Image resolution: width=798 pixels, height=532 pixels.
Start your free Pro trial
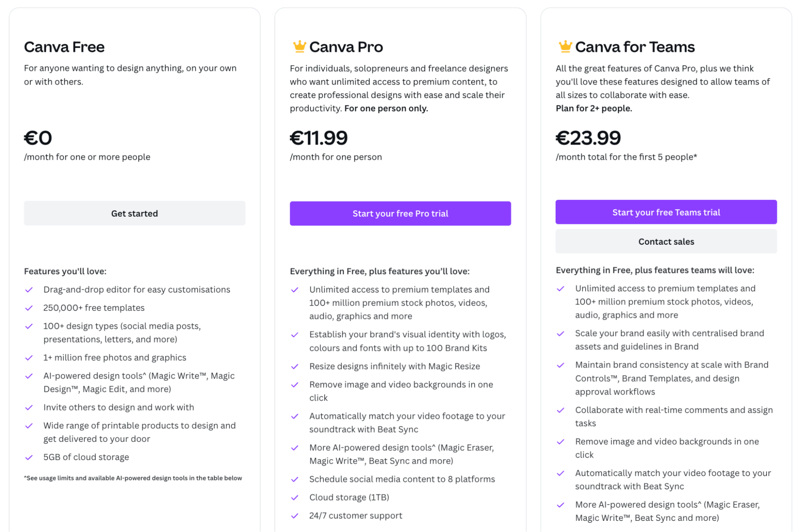(x=400, y=214)
